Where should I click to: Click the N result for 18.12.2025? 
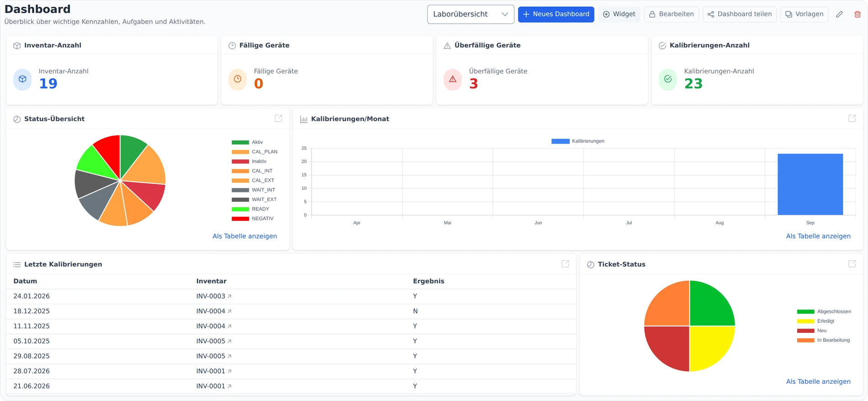pyautogui.click(x=415, y=311)
